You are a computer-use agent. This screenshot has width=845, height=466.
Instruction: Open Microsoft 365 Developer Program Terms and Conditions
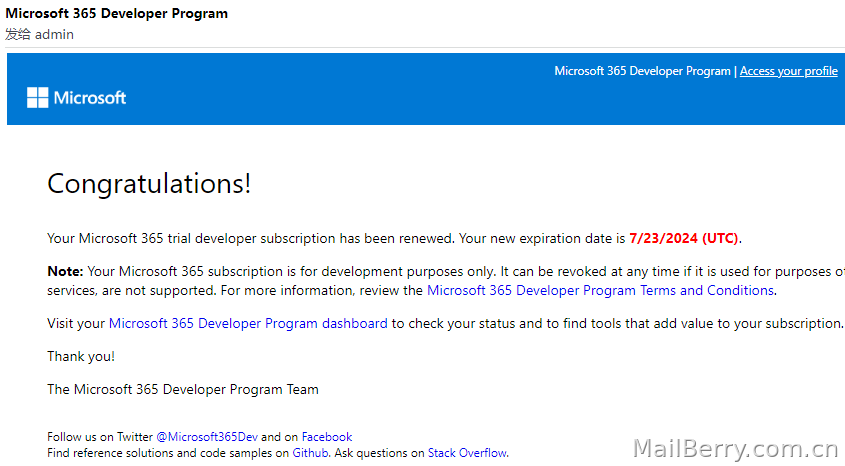click(x=600, y=290)
